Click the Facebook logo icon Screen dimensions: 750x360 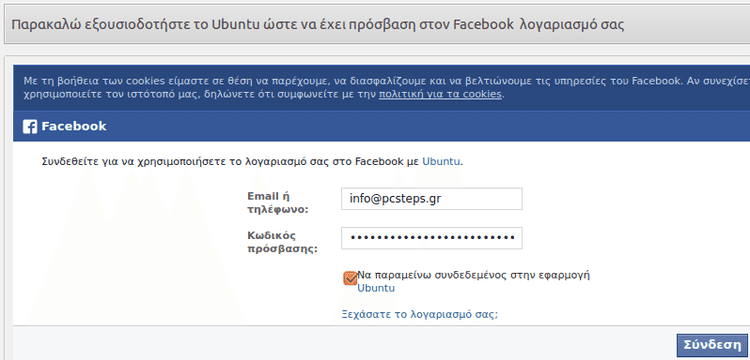(x=30, y=127)
